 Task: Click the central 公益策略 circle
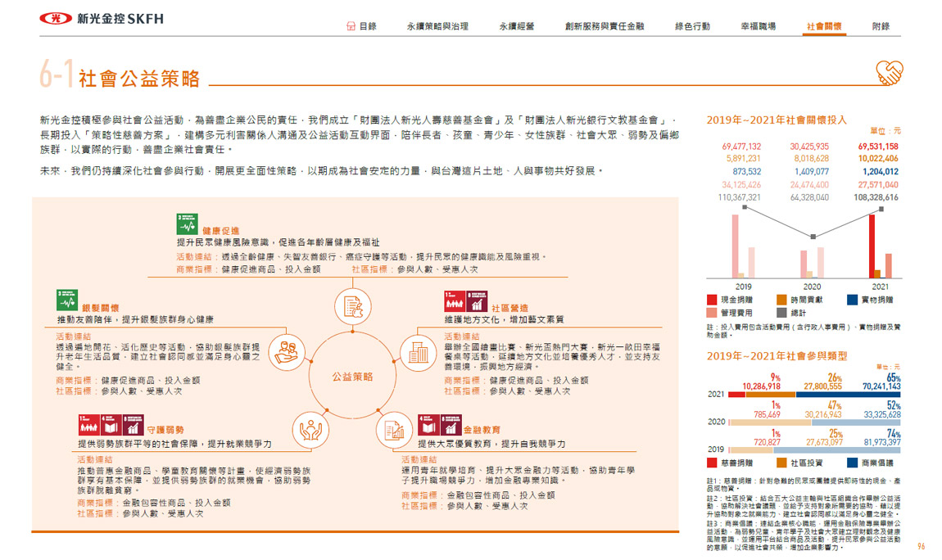352,377
